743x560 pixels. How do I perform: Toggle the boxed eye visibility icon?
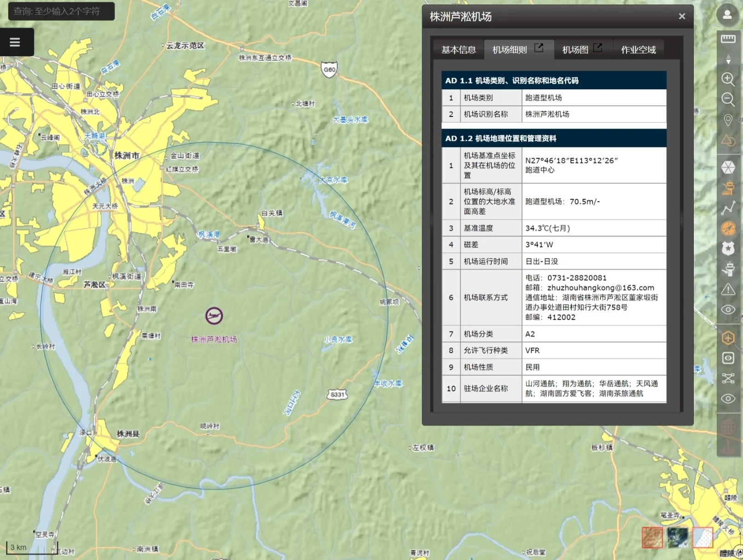click(x=728, y=358)
